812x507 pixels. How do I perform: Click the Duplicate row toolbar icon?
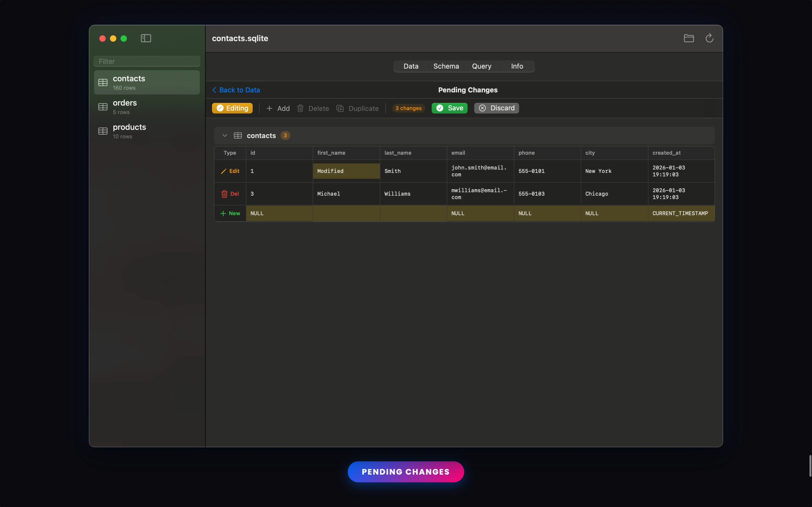point(340,108)
